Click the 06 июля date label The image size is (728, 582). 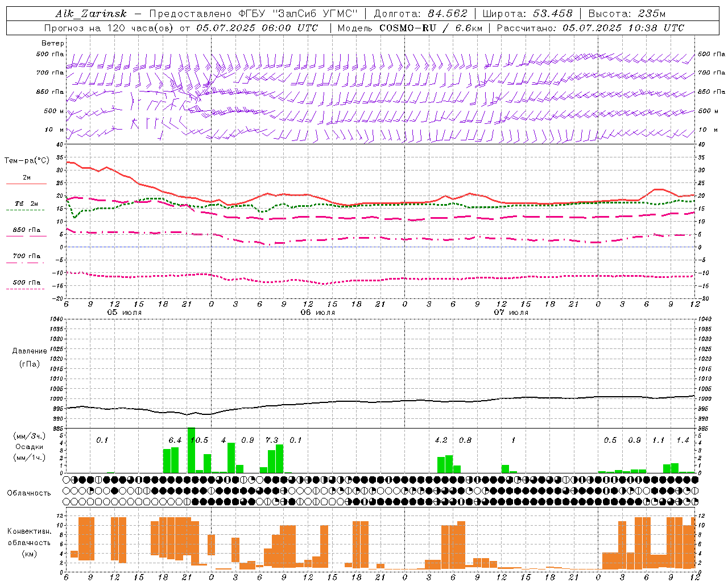[318, 313]
